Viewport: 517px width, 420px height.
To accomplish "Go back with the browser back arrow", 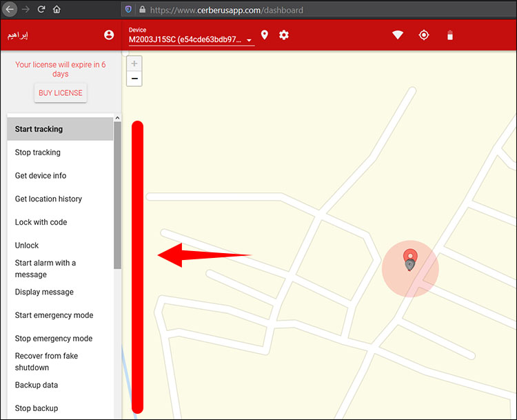I will 10,9.
